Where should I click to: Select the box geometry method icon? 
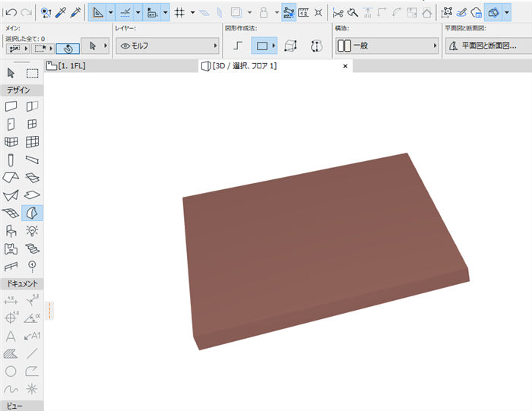pyautogui.click(x=290, y=46)
